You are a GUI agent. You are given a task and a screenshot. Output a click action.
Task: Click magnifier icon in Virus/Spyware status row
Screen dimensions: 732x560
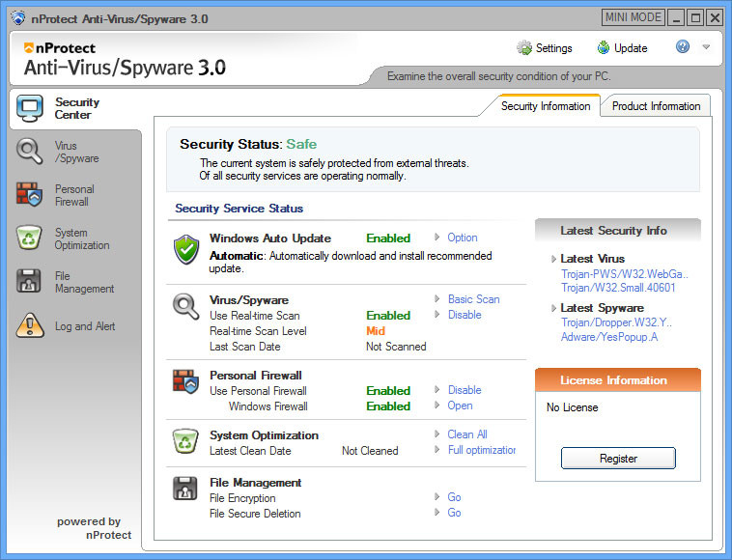[x=185, y=306]
